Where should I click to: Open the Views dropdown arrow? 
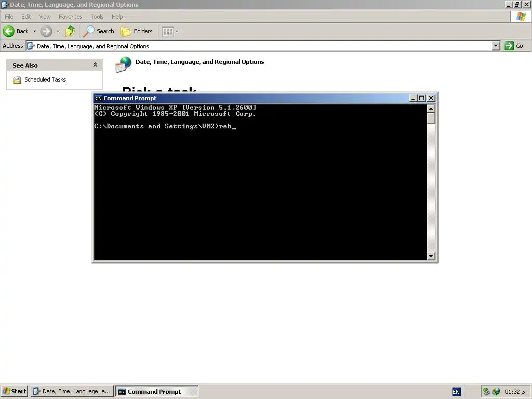(x=177, y=31)
